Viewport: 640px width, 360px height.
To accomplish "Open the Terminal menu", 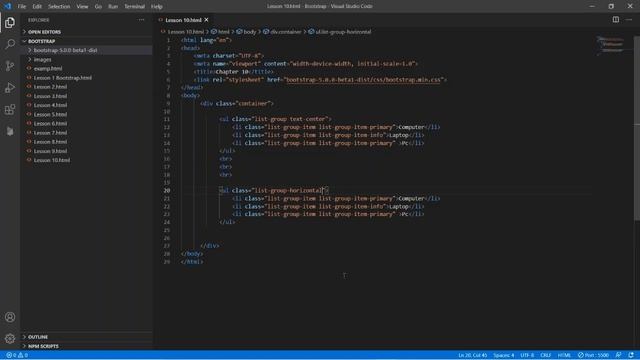I will [135, 7].
